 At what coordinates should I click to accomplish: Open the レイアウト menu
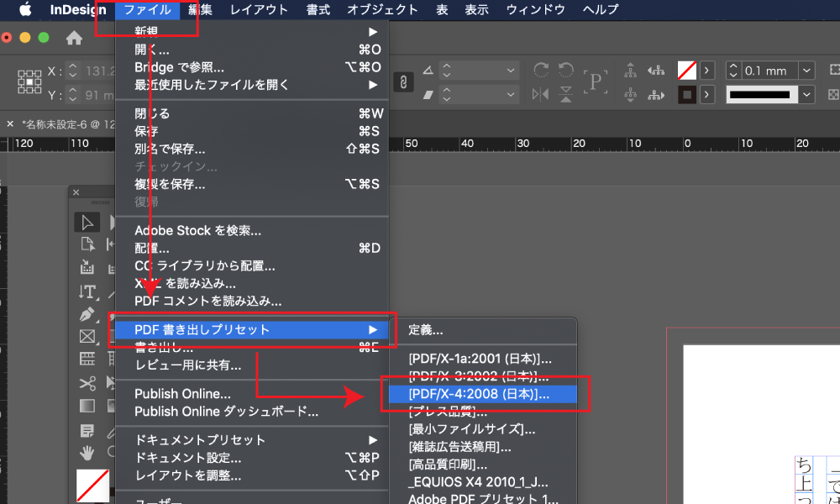pyautogui.click(x=260, y=9)
